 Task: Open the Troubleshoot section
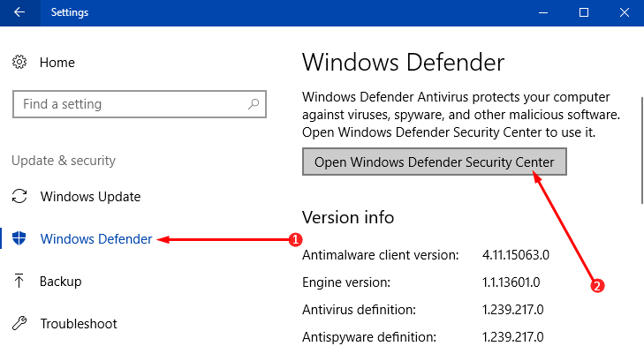(x=79, y=324)
